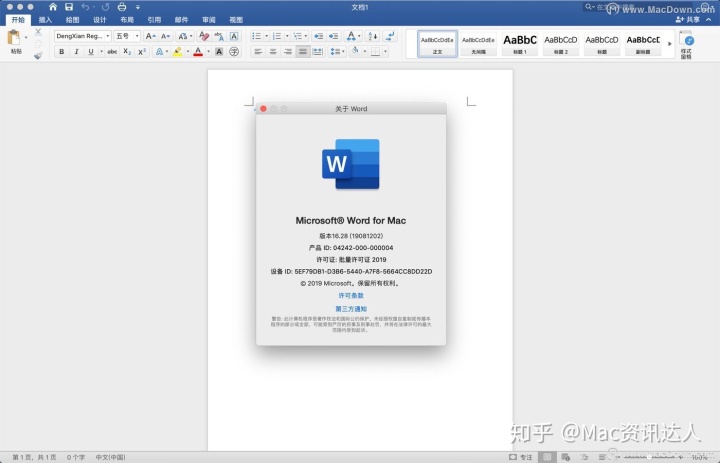Toggle justify alignment button
This screenshot has width=720, height=463.
click(302, 52)
